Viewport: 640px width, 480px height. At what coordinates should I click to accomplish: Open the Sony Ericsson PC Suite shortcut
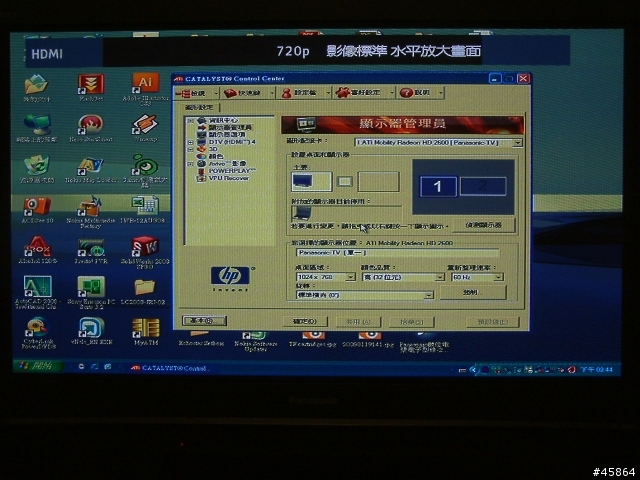coord(91,292)
